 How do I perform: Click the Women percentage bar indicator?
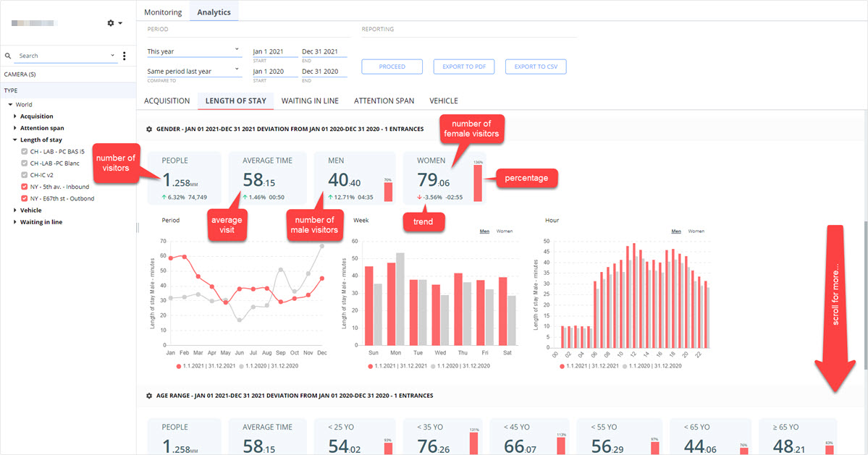(x=478, y=182)
